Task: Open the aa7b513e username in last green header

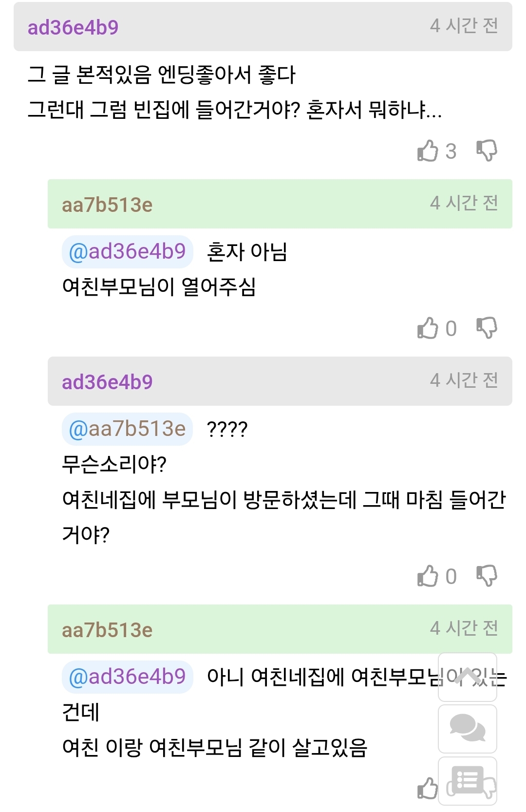Action: pos(107,630)
